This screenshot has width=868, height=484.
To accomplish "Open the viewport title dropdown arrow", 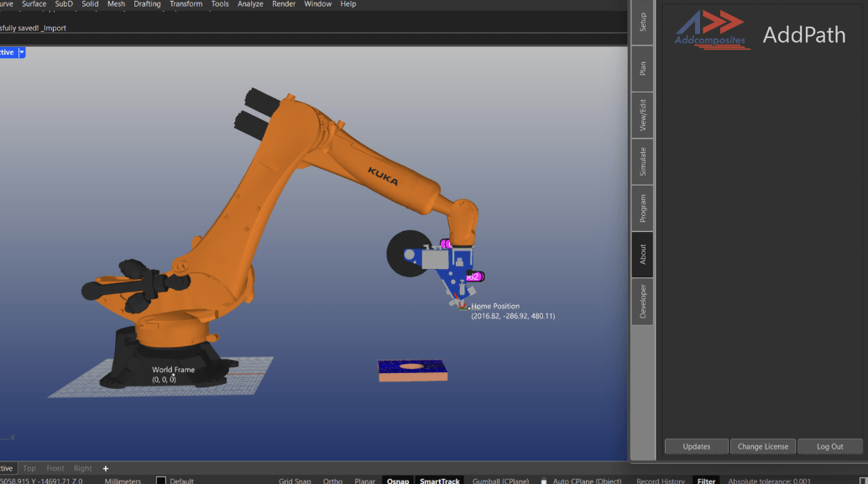I will [22, 52].
